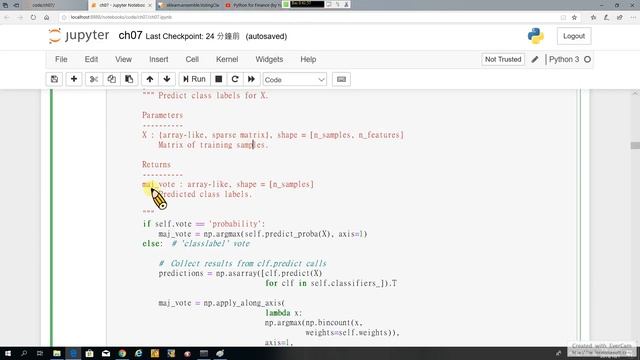
Task: Open the Windows Start menu
Action: [x=7, y=353]
